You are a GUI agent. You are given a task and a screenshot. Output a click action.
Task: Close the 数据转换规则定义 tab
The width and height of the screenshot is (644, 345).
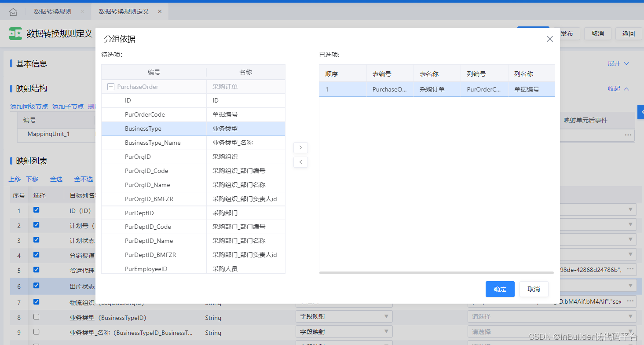[x=160, y=11]
